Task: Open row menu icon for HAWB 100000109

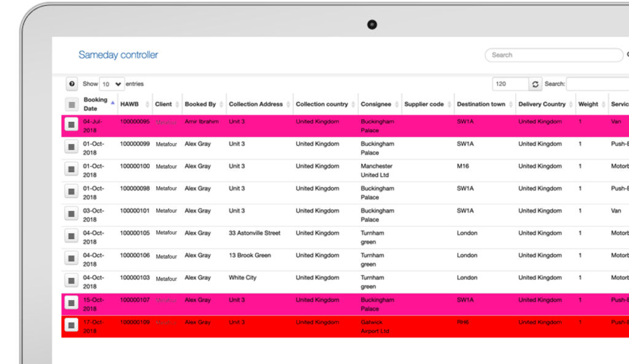Action: (x=71, y=325)
